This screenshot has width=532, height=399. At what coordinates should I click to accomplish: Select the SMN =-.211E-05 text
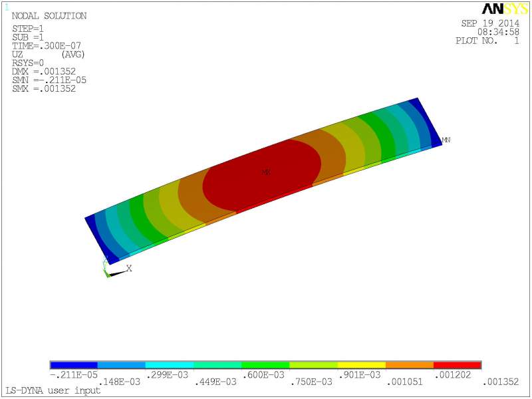[x=49, y=80]
